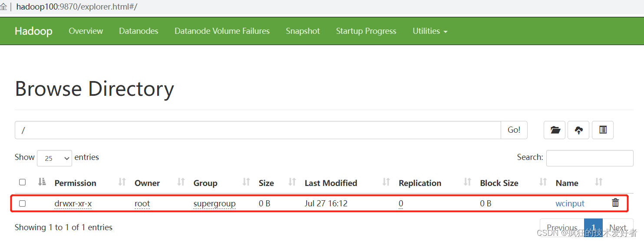Open Datanode Volume Failures page

coord(222,31)
